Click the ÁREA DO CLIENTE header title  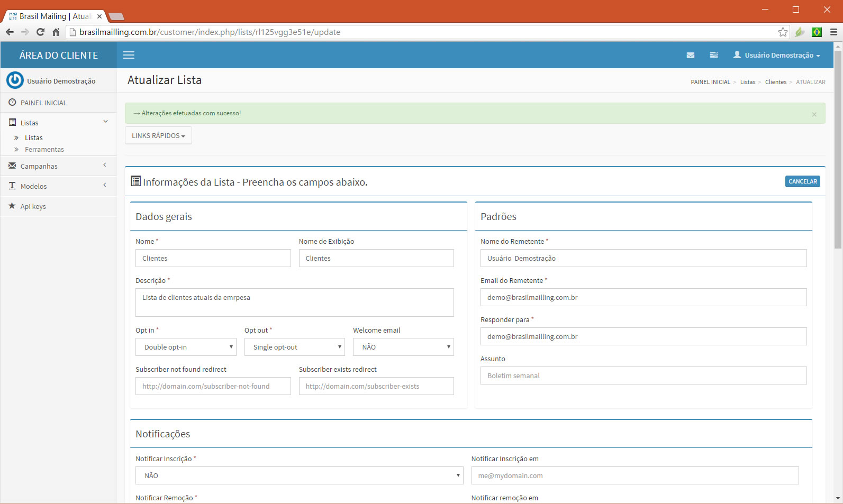point(59,55)
